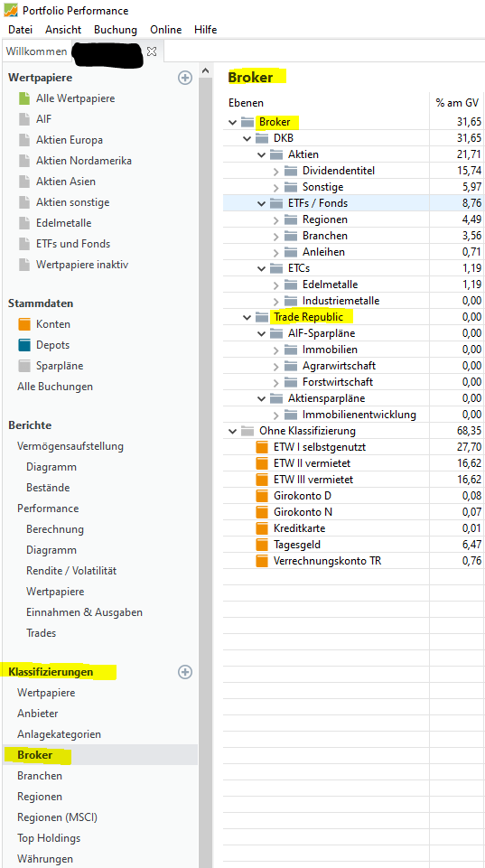Click the DKB folder icon
The width and height of the screenshot is (485, 868).
(x=261, y=138)
